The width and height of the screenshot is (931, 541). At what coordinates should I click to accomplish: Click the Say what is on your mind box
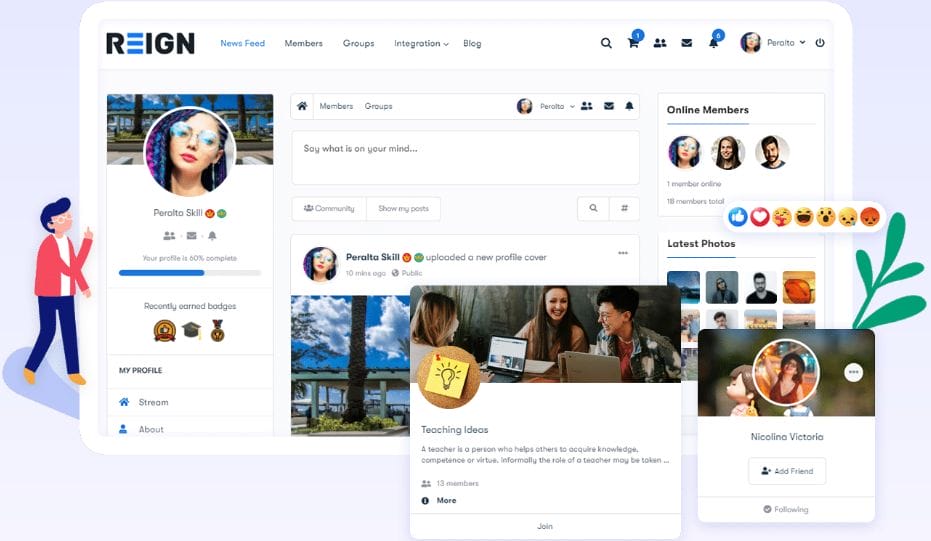coord(466,157)
